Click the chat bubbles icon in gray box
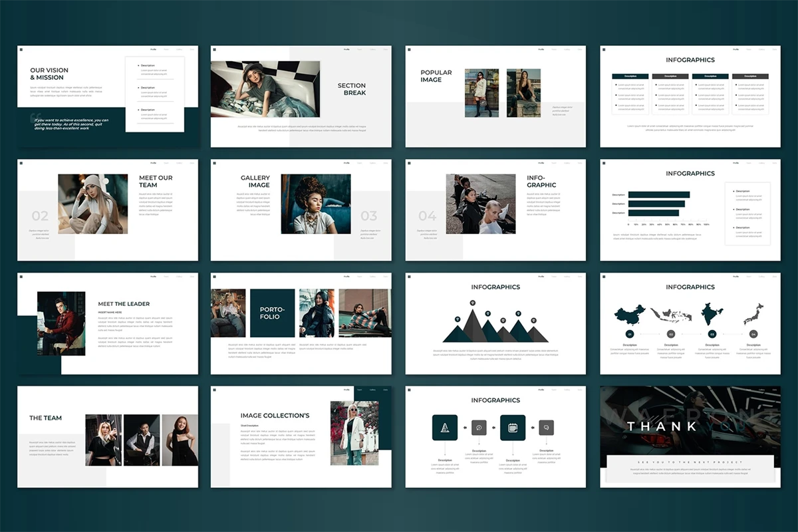 pos(547,428)
